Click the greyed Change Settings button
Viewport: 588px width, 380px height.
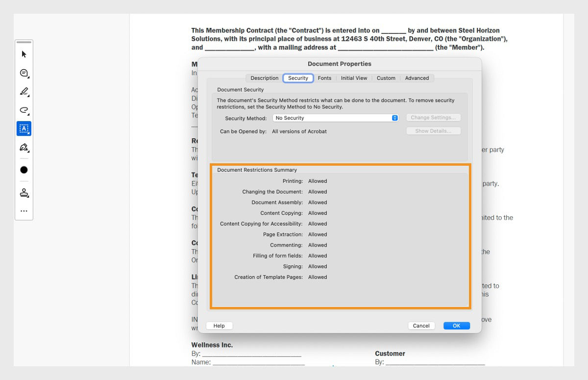pos(433,117)
